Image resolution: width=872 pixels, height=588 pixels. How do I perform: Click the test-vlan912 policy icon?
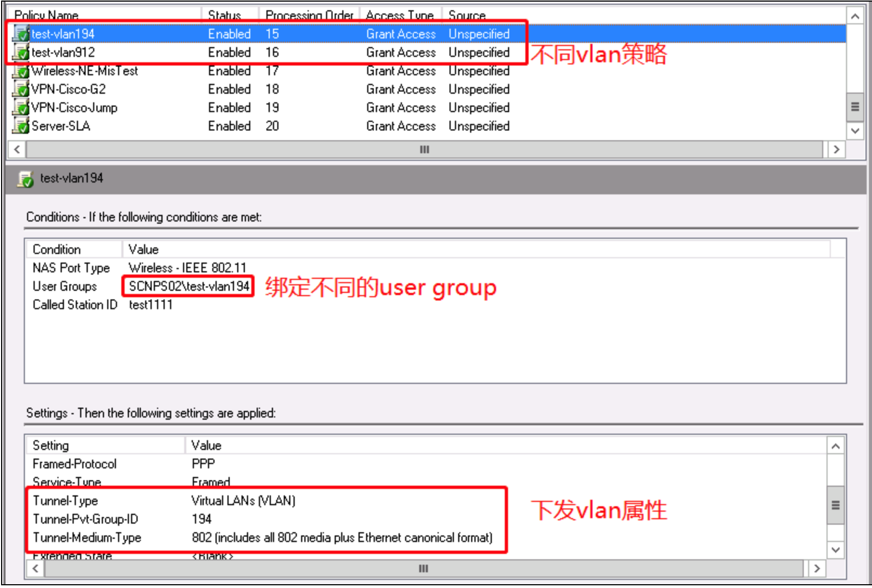(21, 53)
